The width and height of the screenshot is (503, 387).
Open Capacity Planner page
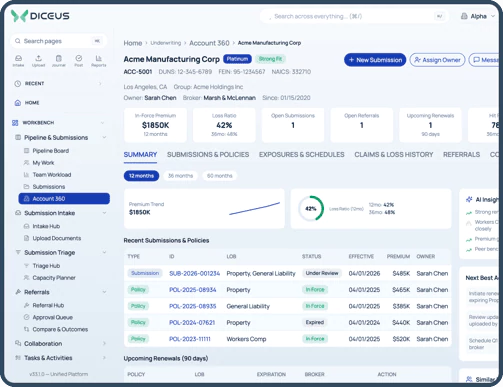54,278
